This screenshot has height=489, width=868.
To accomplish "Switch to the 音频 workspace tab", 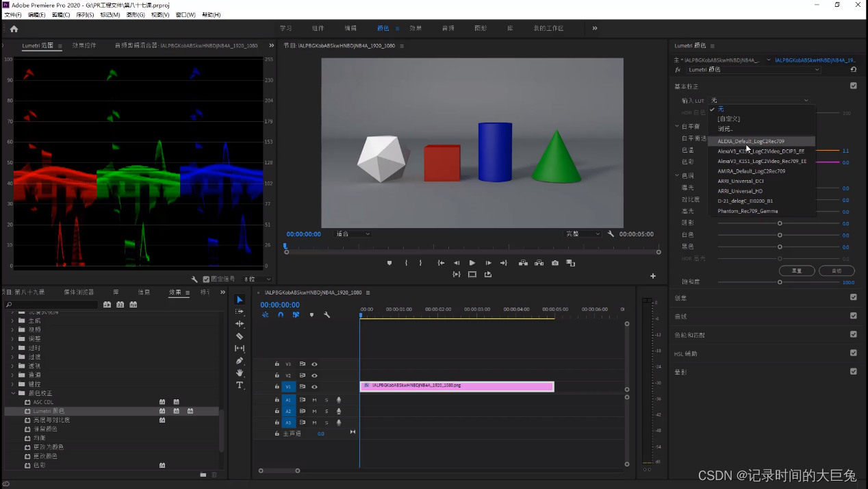I will [x=448, y=28].
